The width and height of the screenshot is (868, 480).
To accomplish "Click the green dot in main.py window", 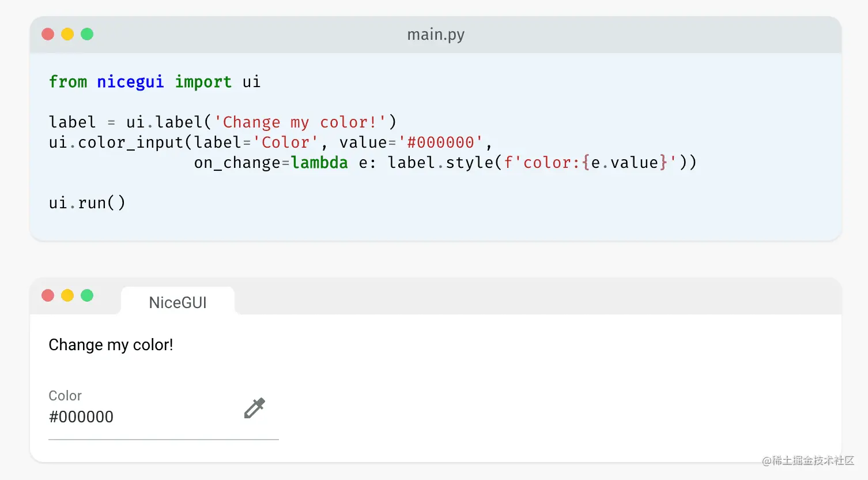I will tap(87, 34).
